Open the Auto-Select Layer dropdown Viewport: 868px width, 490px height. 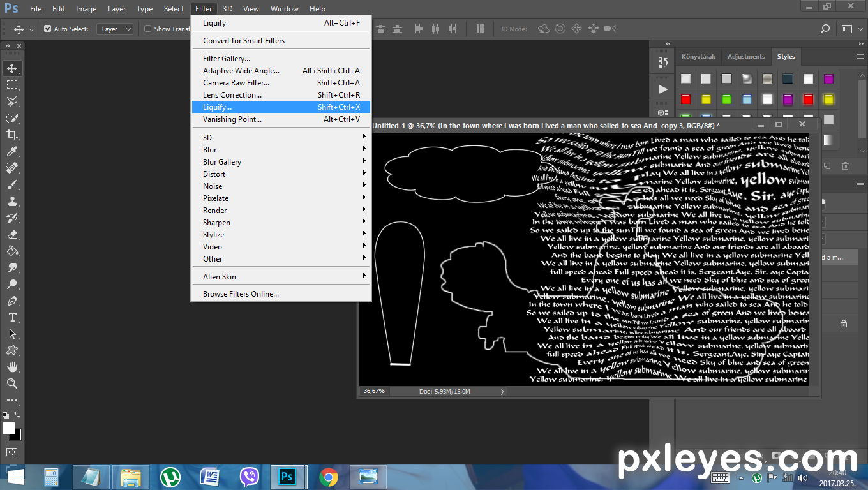pos(115,29)
